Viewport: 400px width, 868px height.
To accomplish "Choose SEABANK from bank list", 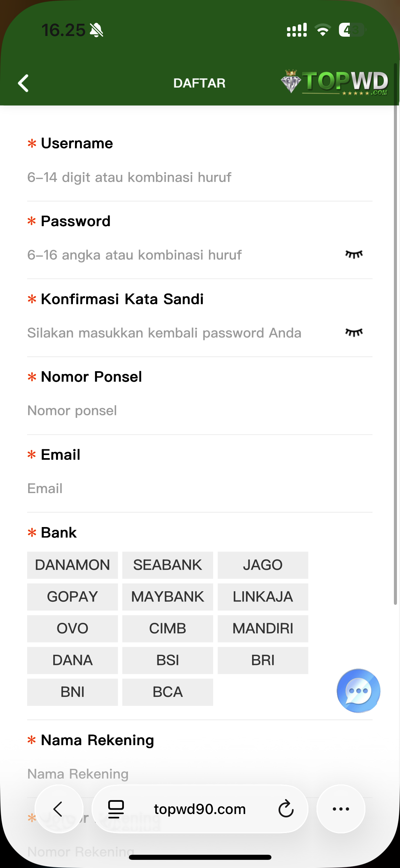I will (168, 565).
